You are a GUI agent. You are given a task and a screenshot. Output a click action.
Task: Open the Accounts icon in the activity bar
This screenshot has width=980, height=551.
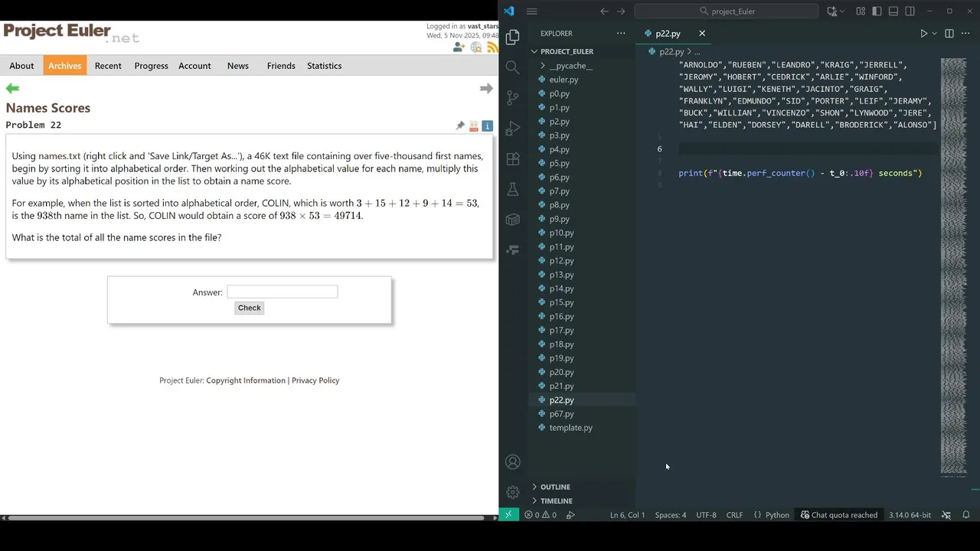513,462
